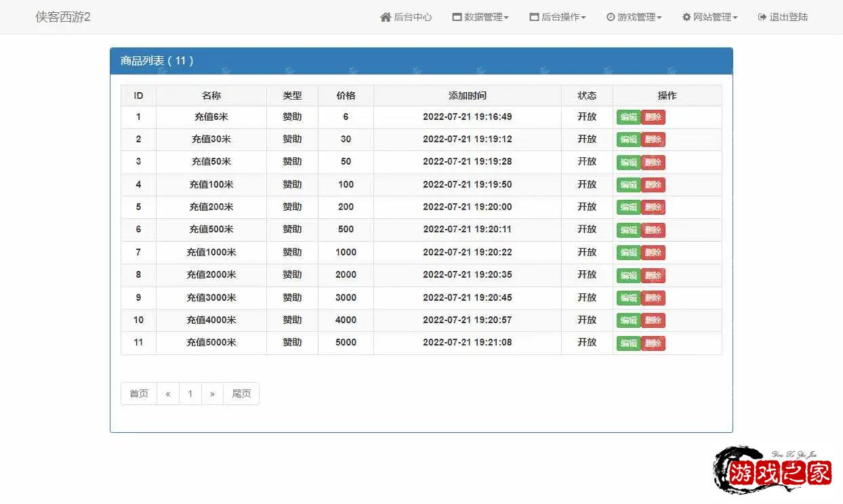Screen dimensions: 843x504
Task: Select the price cell 2000
Action: [346, 274]
